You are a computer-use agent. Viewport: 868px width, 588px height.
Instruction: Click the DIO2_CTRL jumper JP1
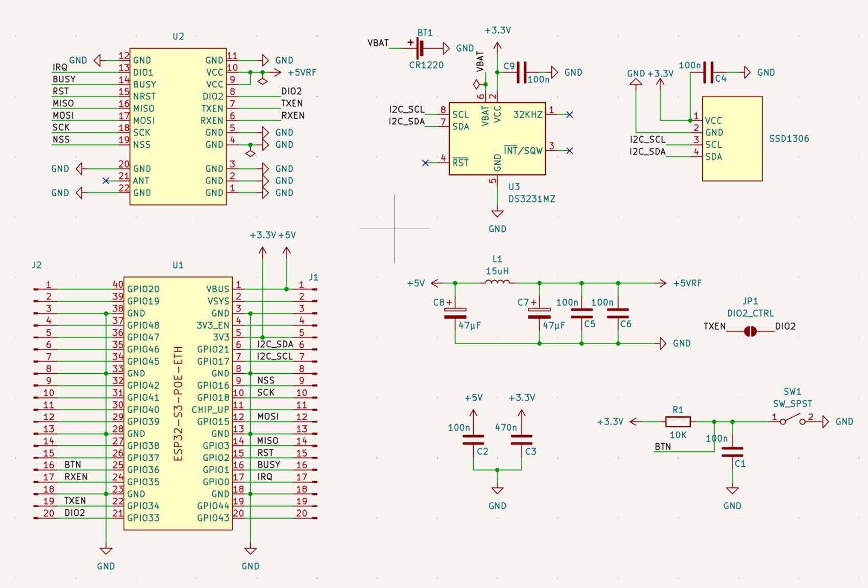click(750, 331)
